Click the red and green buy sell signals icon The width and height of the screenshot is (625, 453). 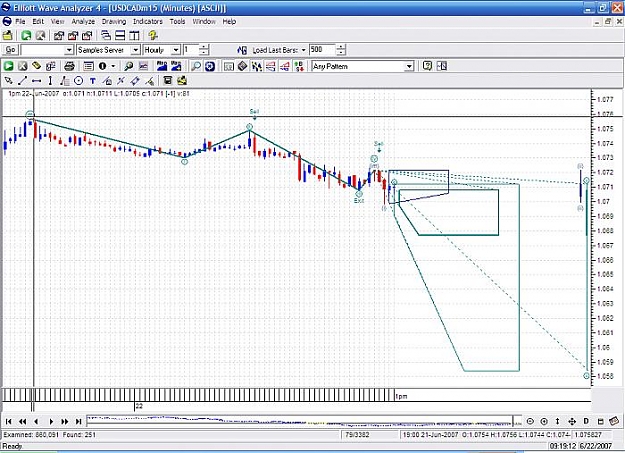(299, 66)
